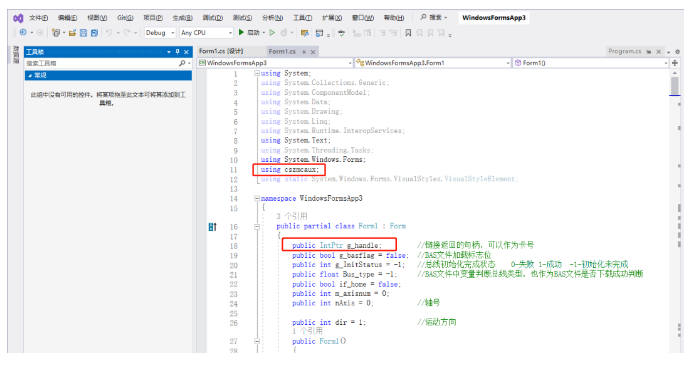Collapse the Form1() constructor at line 27

[x=257, y=341]
